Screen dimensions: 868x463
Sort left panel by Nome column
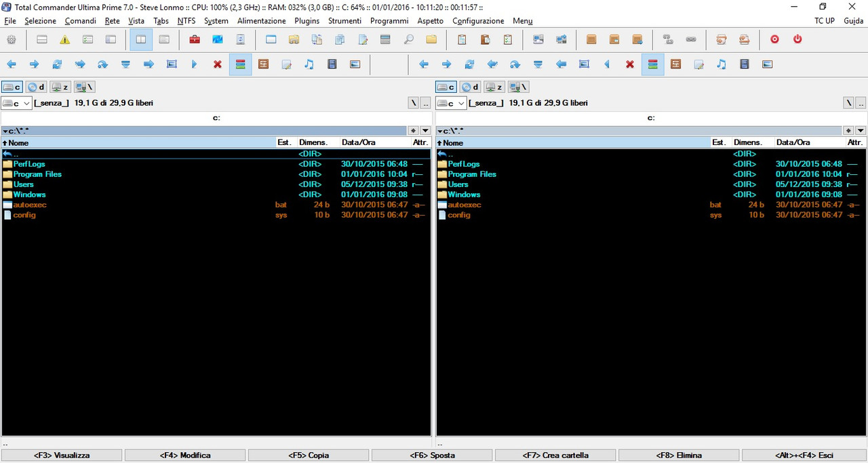point(138,142)
